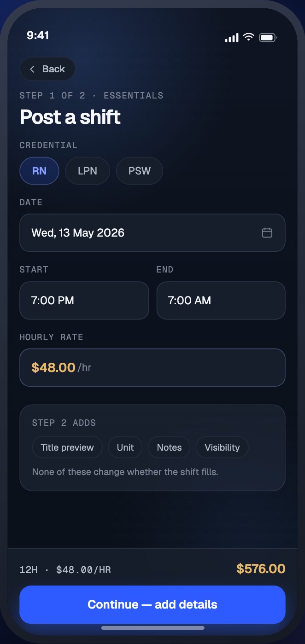Tap the calendar icon in Date field
The height and width of the screenshot is (644, 305).
coord(267,232)
